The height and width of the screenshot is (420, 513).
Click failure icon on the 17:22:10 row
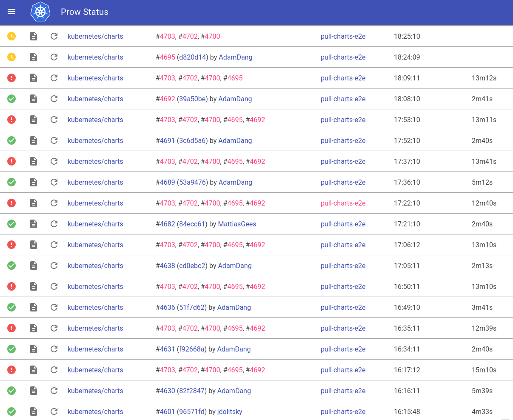click(11, 203)
